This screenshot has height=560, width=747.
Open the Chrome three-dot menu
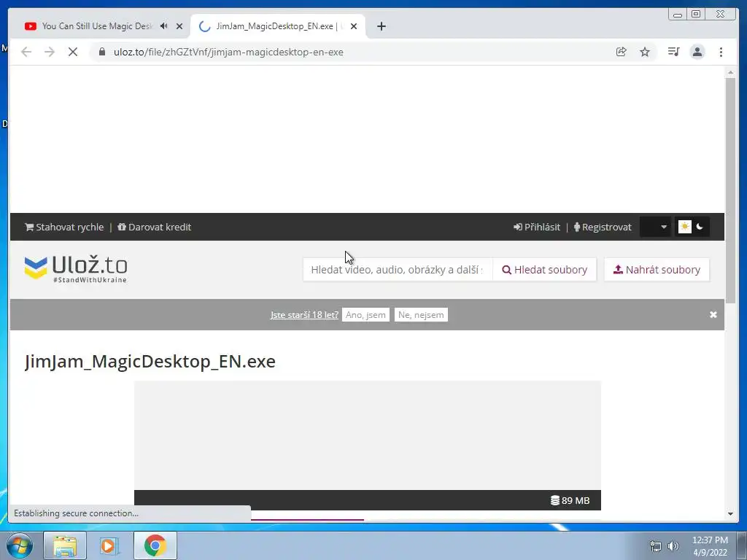721,52
